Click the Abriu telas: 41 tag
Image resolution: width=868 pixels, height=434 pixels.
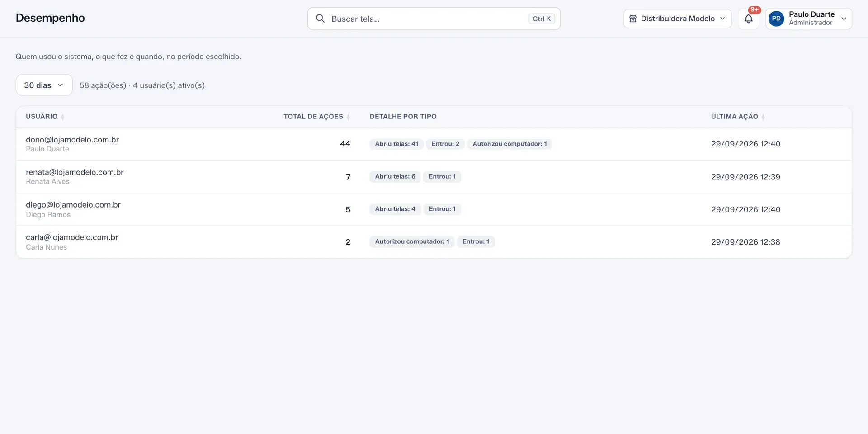(x=396, y=144)
